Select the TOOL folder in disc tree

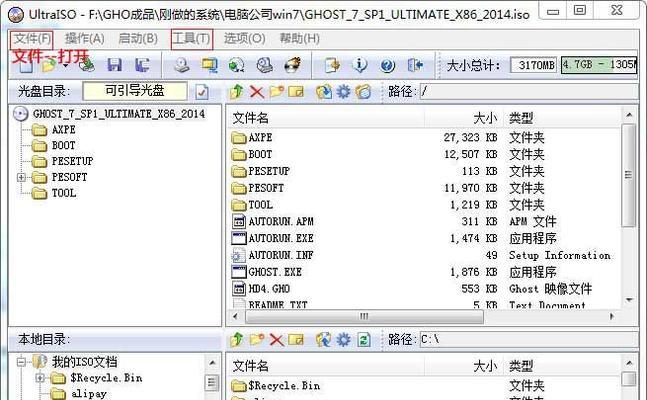tap(64, 193)
